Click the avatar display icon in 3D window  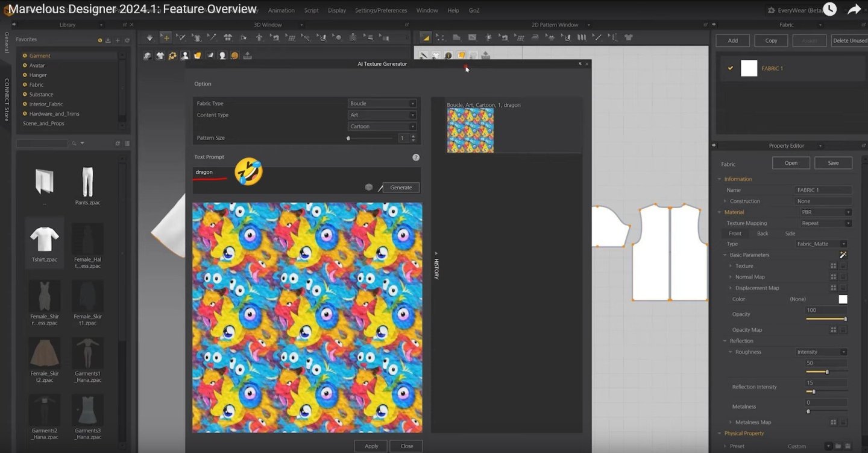185,55
